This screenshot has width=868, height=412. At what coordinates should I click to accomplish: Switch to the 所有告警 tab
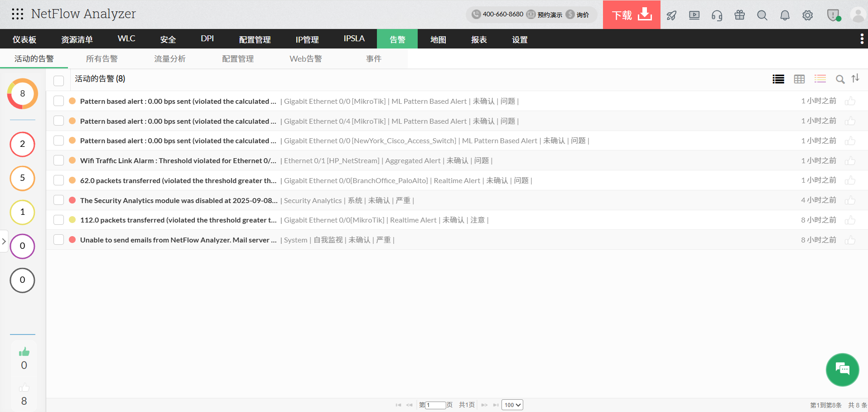pyautogui.click(x=102, y=58)
